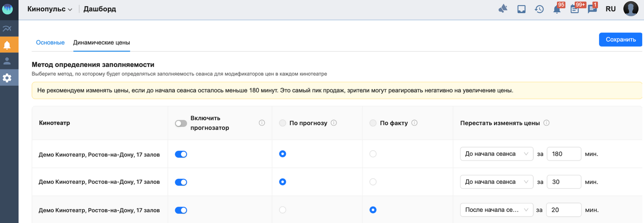
Task: Expand the 'Кинопульс' dropdown in header
Action: pos(50,9)
